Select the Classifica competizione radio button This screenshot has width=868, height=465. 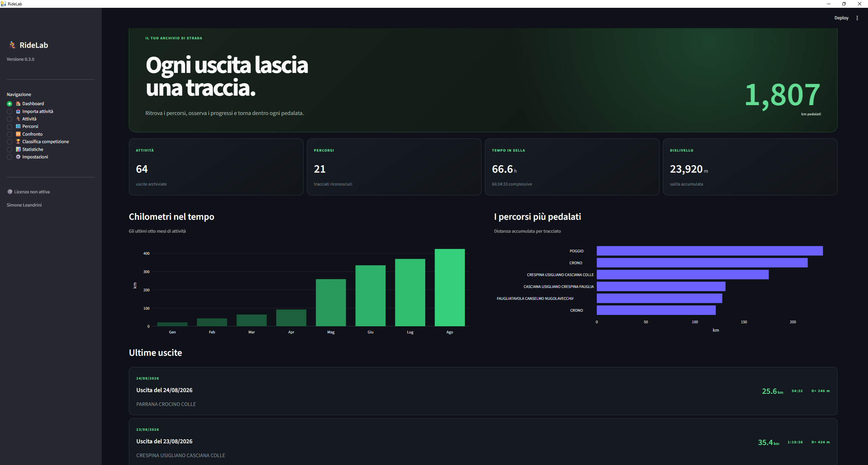coord(9,142)
